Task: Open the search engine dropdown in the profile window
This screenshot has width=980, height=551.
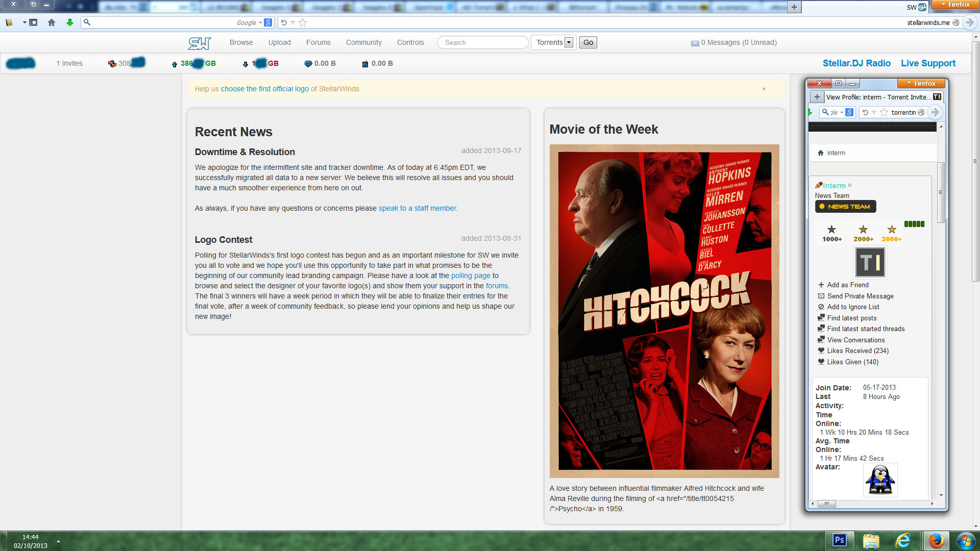Action: coord(842,112)
